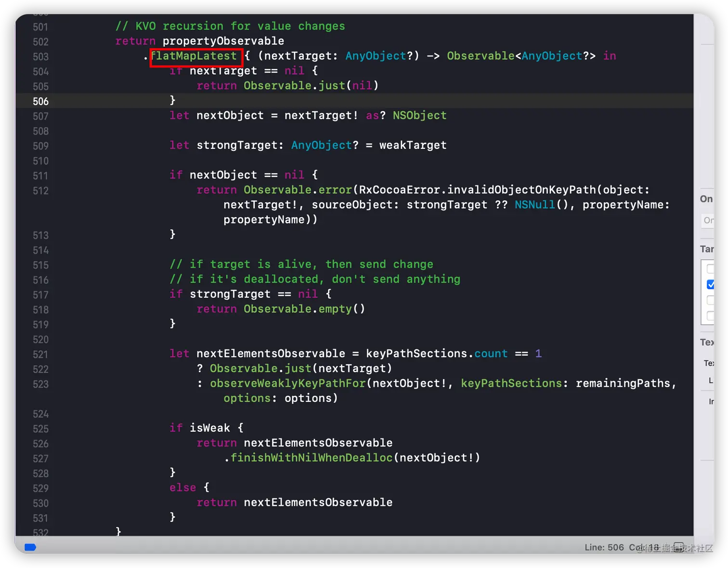Screen dimensions: 728x568
Task: Click the blue breakpoint indicator in the bottom bar
Action: [x=30, y=547]
